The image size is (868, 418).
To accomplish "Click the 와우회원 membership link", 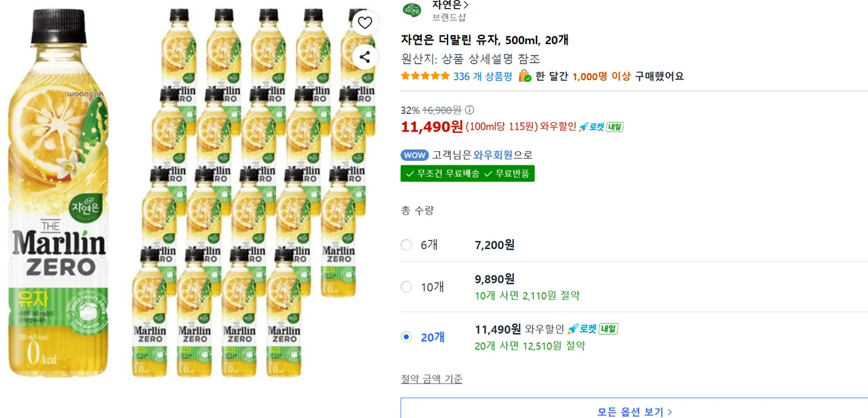I will pos(493,155).
